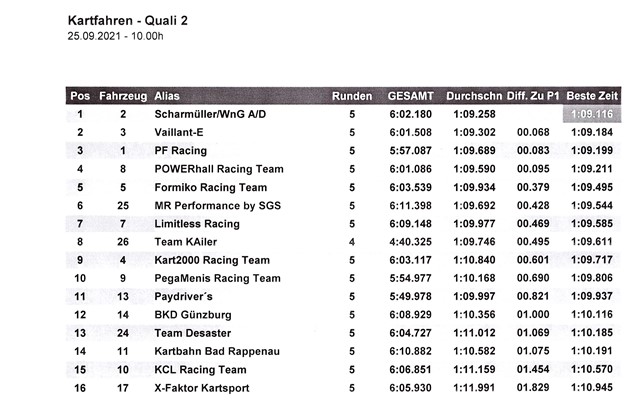
Task: Click the Beste Zeit column header
Action: tap(593, 96)
